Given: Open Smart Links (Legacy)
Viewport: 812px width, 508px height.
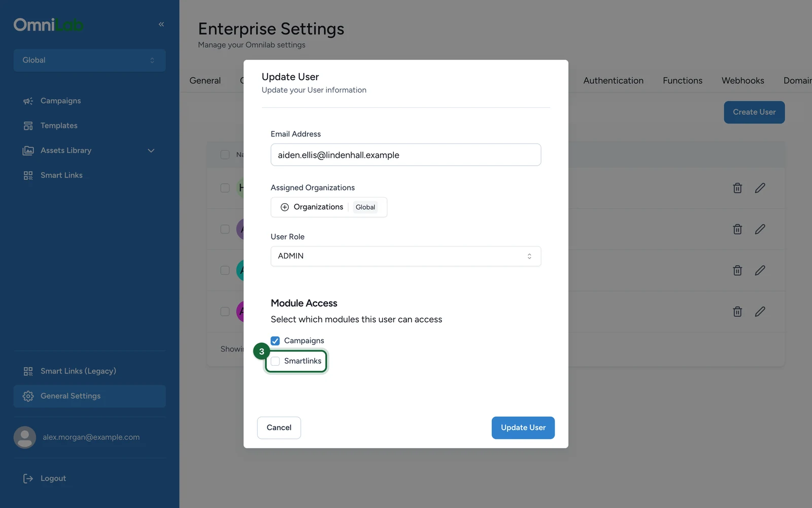Looking at the screenshot, I should [x=78, y=371].
